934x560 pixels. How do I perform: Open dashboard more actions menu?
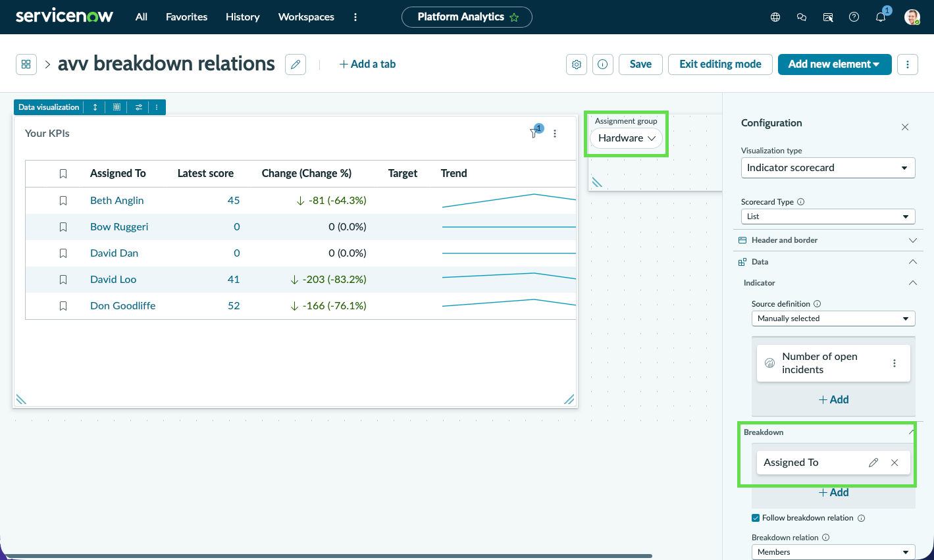coord(908,64)
